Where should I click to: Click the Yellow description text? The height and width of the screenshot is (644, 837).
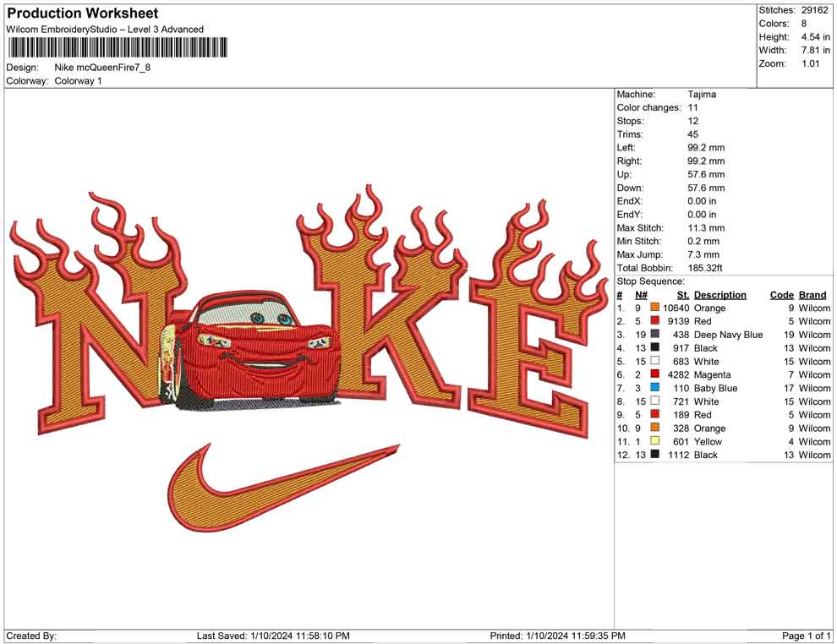point(708,441)
